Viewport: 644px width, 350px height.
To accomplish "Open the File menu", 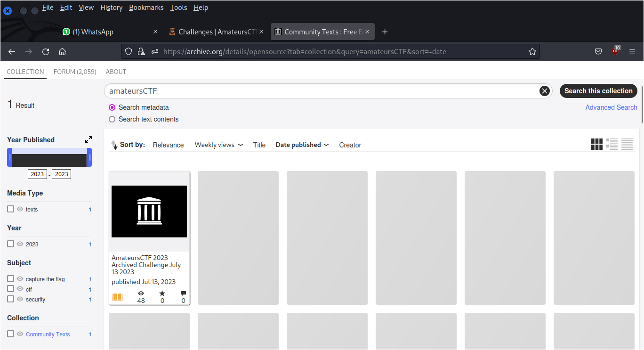I will coord(48,8).
